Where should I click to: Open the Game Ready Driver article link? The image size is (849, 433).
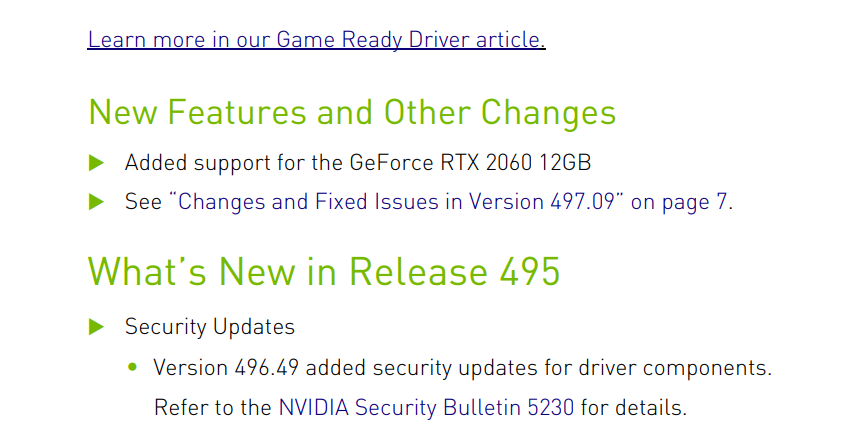coord(316,40)
